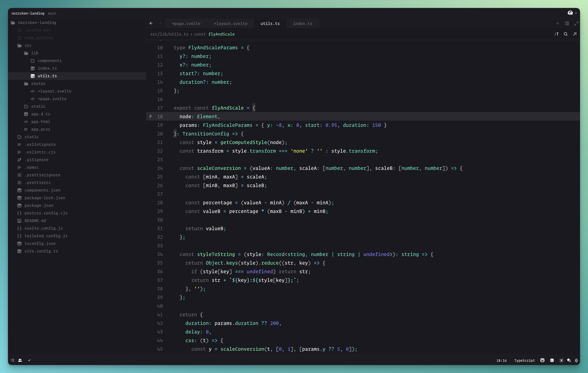Screen dimensions: 588x373
Task: Go forward with the right arrow icon
Action: point(160,23)
